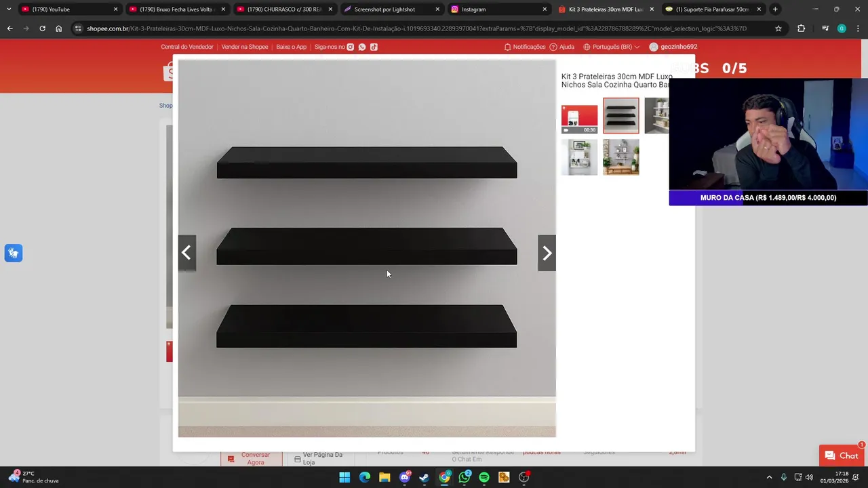Open the Ajuda help link
The image size is (868, 488).
tap(562, 47)
